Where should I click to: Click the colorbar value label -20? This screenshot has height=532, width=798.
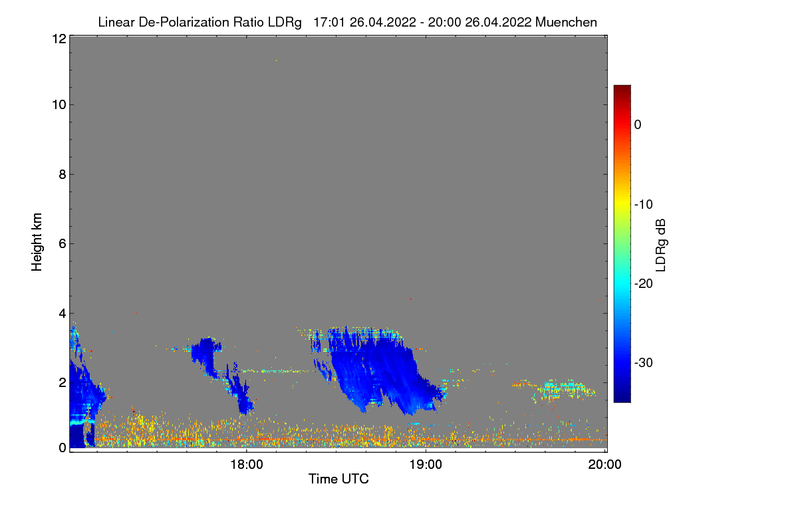click(645, 284)
